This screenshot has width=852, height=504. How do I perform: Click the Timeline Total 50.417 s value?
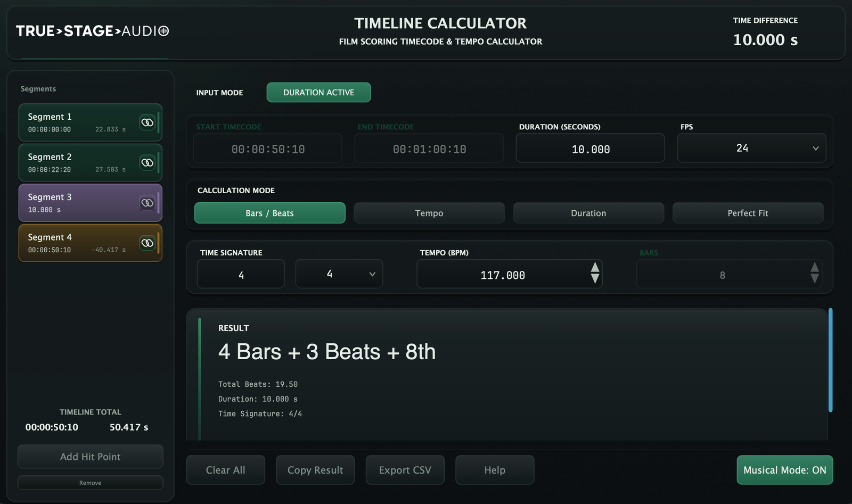(x=129, y=427)
